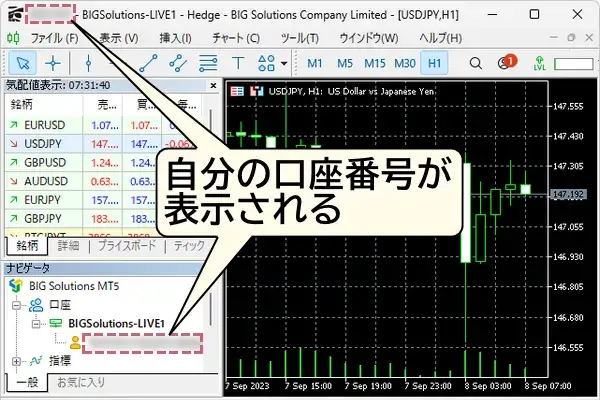Screen dimensions: 600x400
Task: Click the chart grid icon beside USDJPY title
Action: (237, 91)
